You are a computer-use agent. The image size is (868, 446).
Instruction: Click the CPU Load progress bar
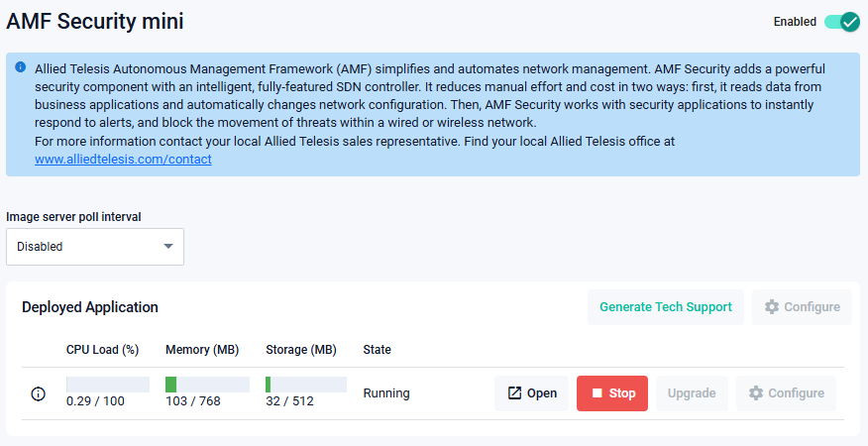pos(108,385)
